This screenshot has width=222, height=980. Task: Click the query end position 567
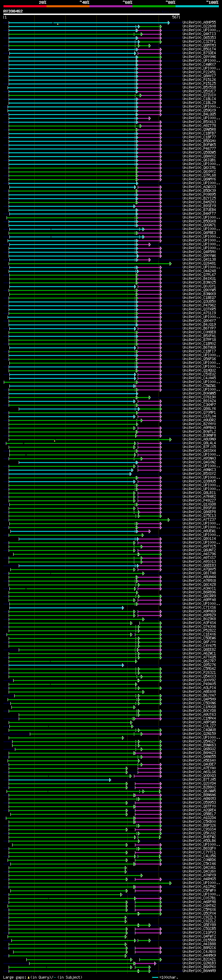pyautogui.click(x=175, y=17)
